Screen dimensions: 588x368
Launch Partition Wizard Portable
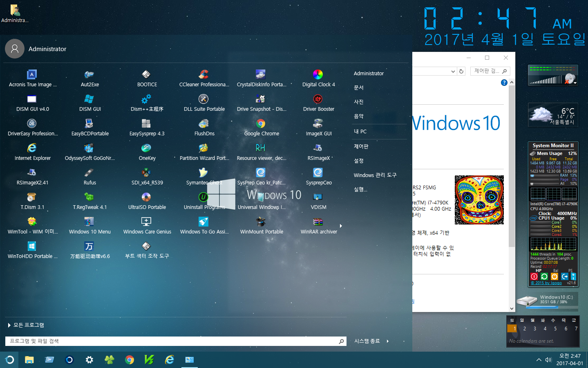coord(203,148)
